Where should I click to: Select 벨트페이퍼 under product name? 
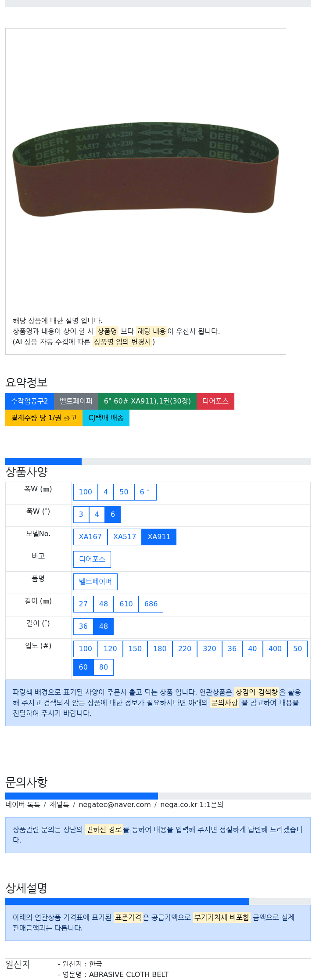[95, 582]
